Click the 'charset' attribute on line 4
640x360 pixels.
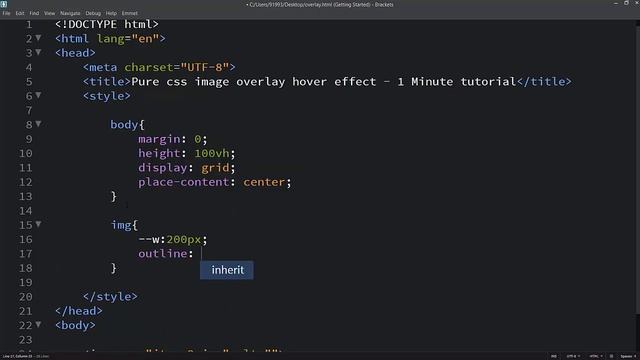149,67
